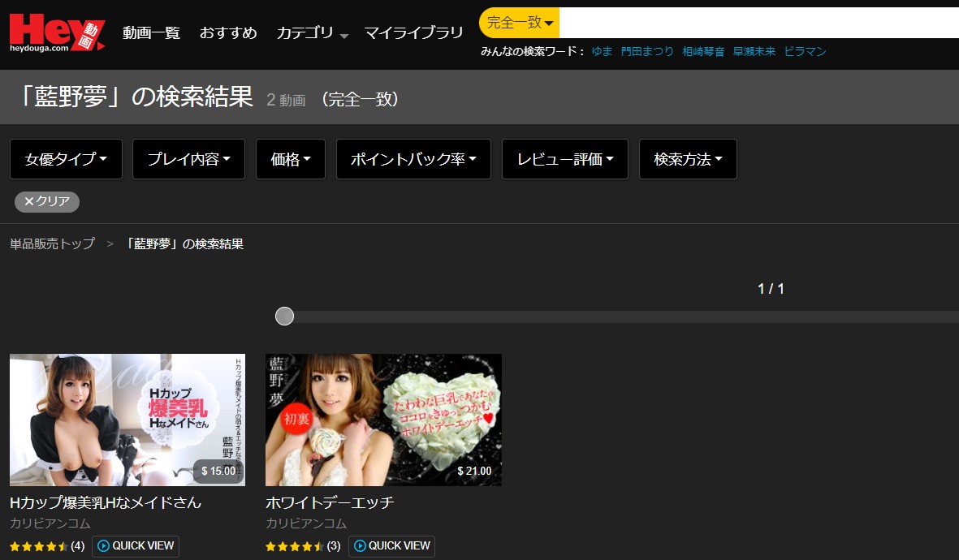Open the レビュー評価 filter dropdown

[565, 159]
